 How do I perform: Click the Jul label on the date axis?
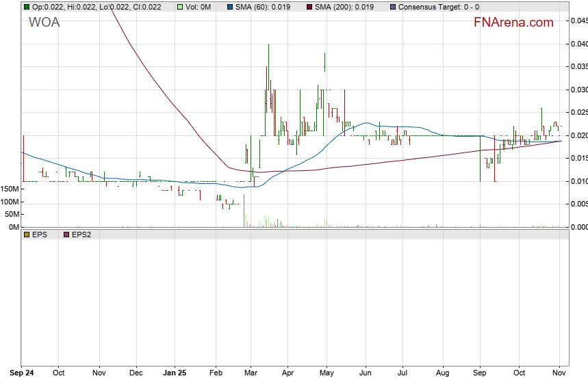point(402,373)
